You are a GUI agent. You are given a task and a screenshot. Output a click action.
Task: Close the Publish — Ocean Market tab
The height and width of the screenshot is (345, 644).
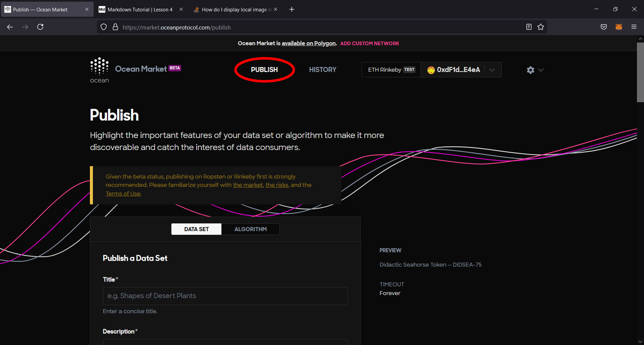(87, 9)
